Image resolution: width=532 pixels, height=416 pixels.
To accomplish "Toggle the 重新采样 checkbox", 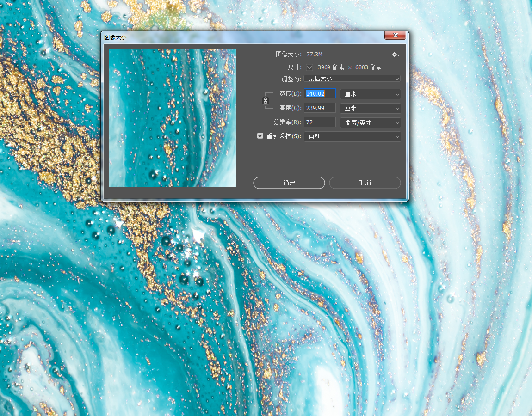I will pos(260,136).
